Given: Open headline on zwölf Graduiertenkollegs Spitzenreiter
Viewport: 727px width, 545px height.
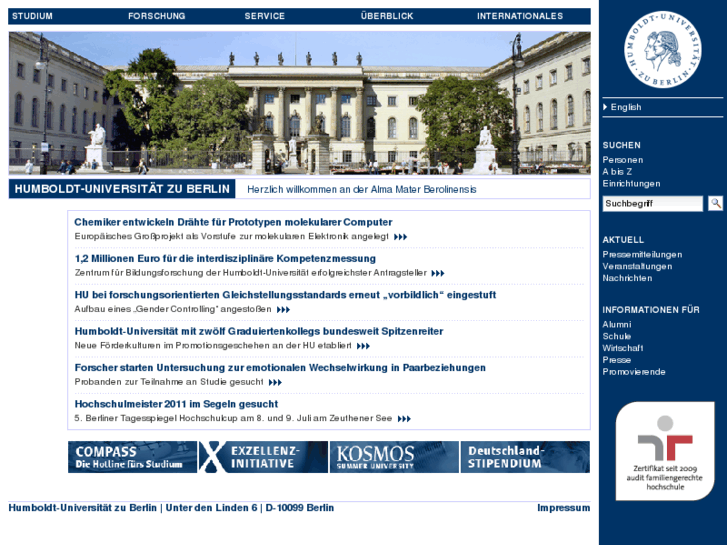Looking at the screenshot, I should [259, 331].
